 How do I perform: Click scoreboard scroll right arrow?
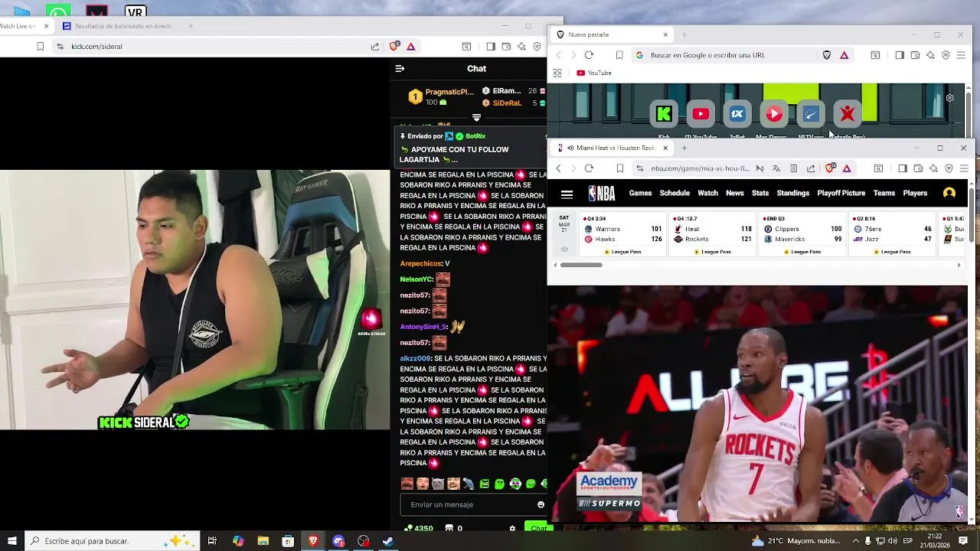pyautogui.click(x=959, y=265)
